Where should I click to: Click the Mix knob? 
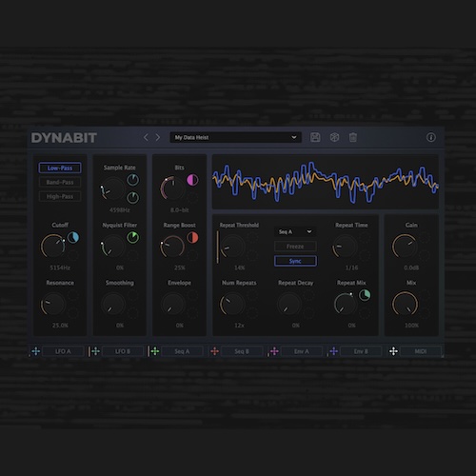click(x=405, y=304)
